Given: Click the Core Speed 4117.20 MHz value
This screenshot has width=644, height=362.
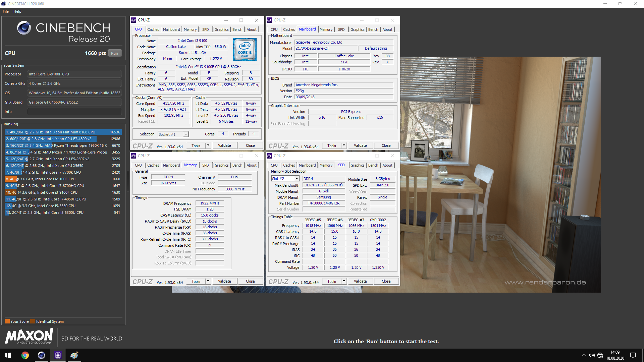Looking at the screenshot, I should [173, 104].
